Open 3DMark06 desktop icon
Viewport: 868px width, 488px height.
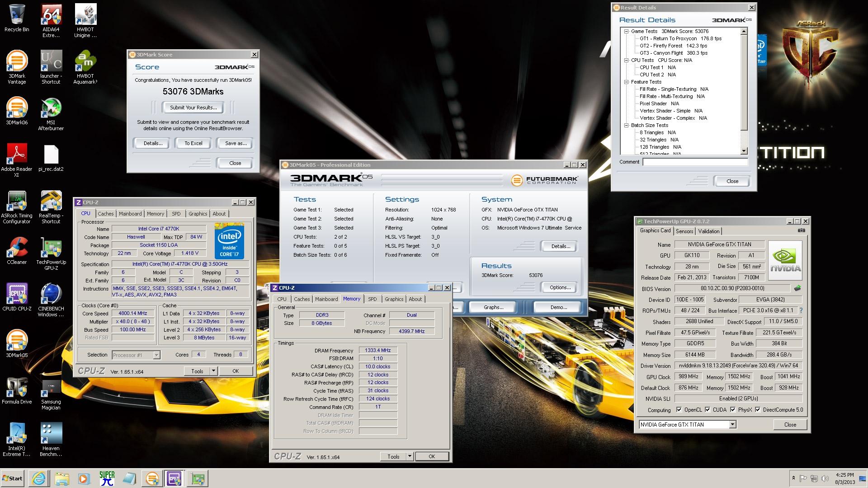click(x=17, y=111)
